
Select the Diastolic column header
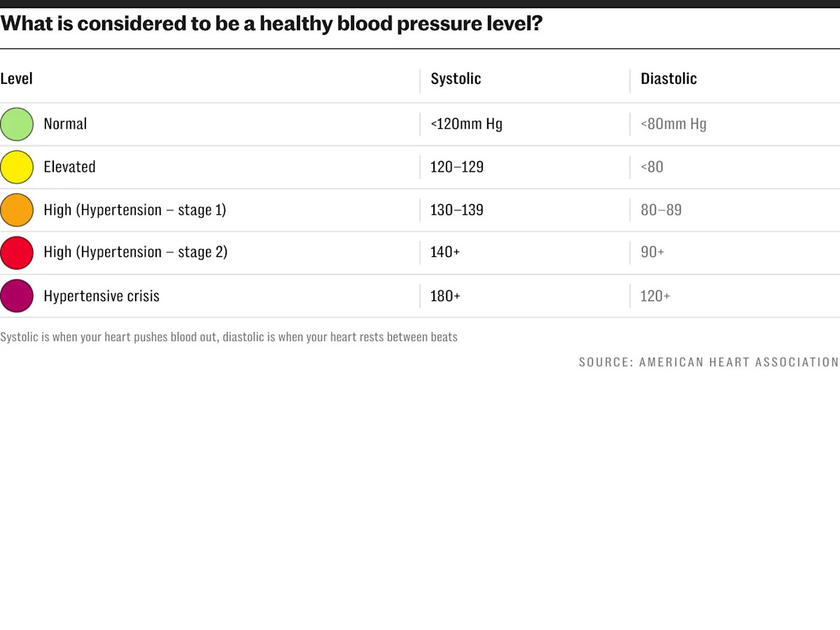pos(668,78)
